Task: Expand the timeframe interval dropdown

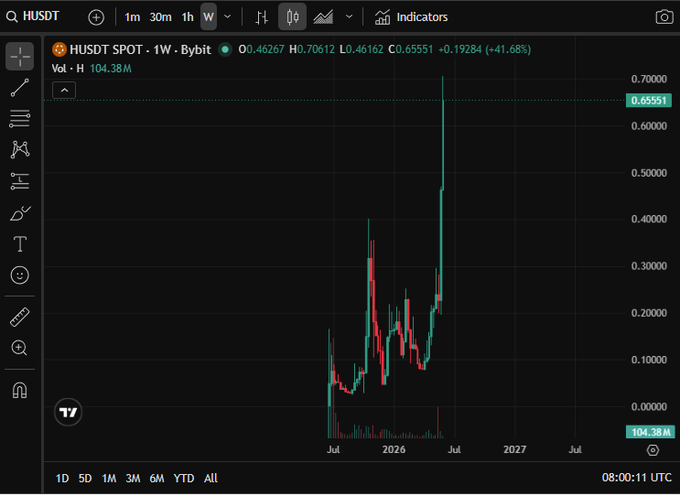Action: (x=227, y=17)
